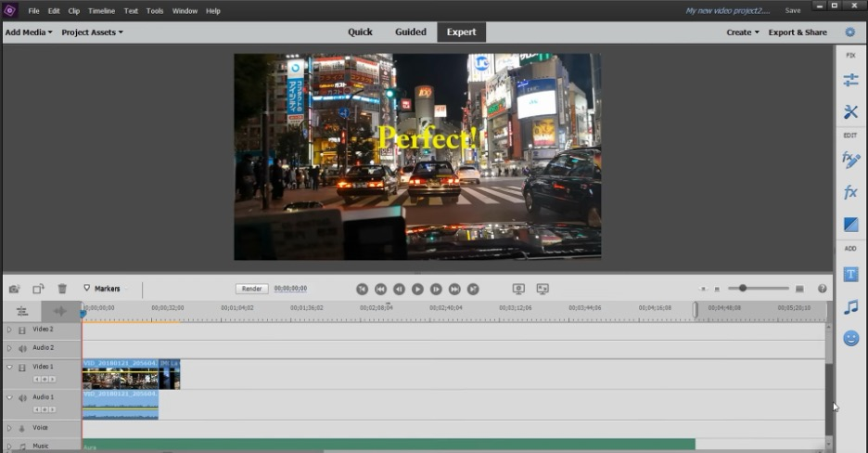Switch to the Guided tab

410,32
